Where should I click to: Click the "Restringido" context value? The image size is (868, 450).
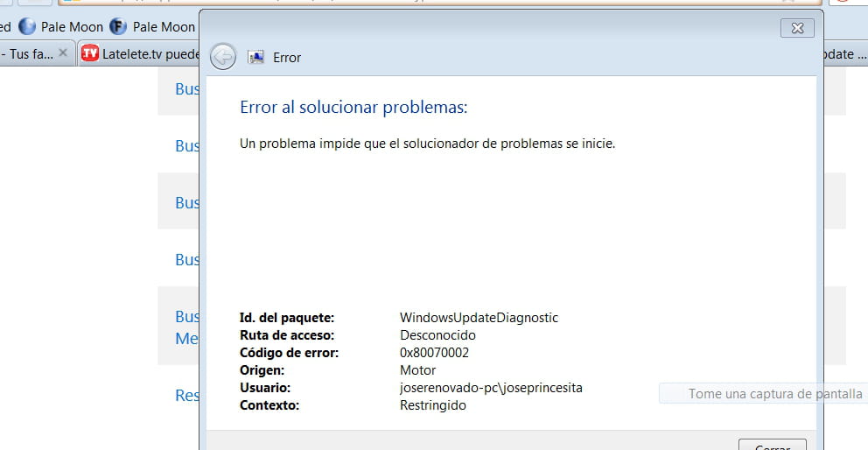pos(433,405)
